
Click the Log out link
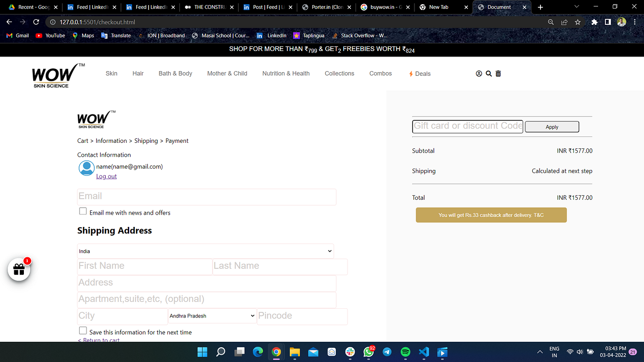[106, 176]
